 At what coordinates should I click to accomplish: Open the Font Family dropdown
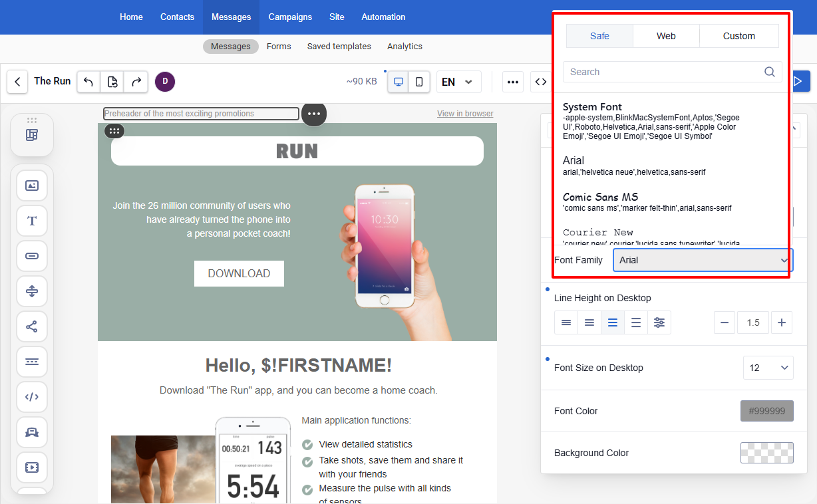pyautogui.click(x=703, y=260)
